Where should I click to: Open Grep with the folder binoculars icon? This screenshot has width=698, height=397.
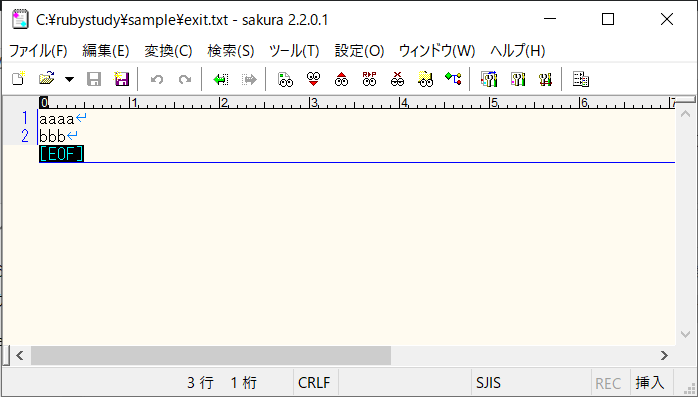pos(426,79)
